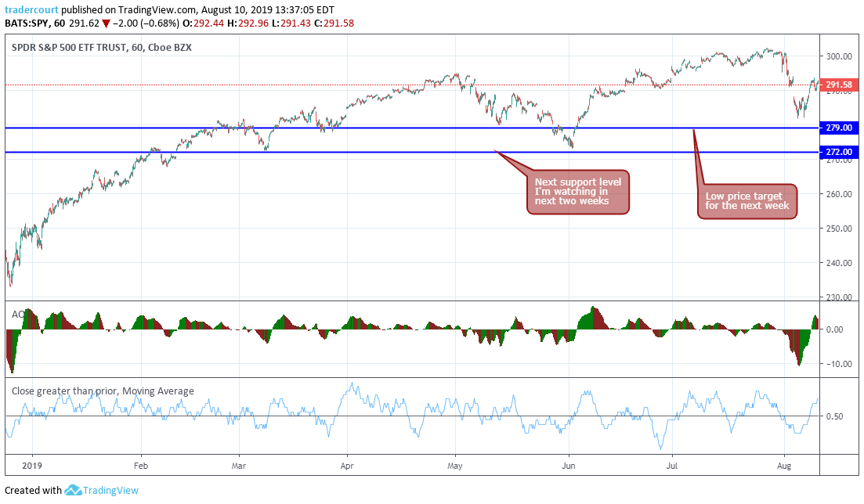Click the 2019 label on time axis
The image size is (864, 504).
[32, 466]
